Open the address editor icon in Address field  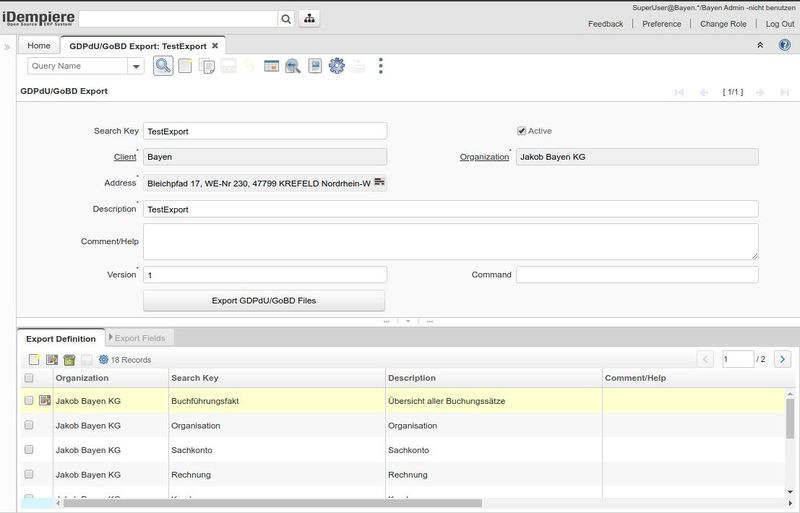(379, 183)
